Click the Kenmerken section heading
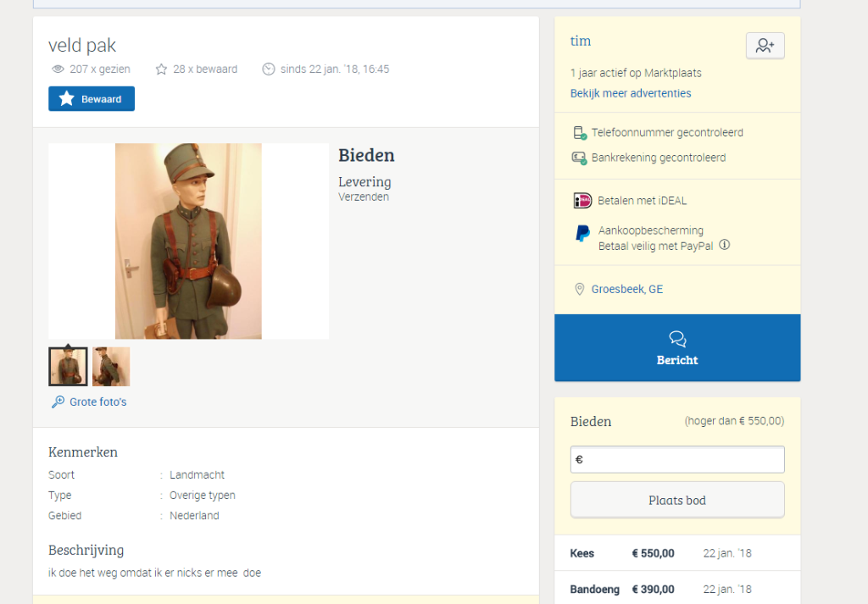Screen dimensions: 868x604 click(83, 452)
